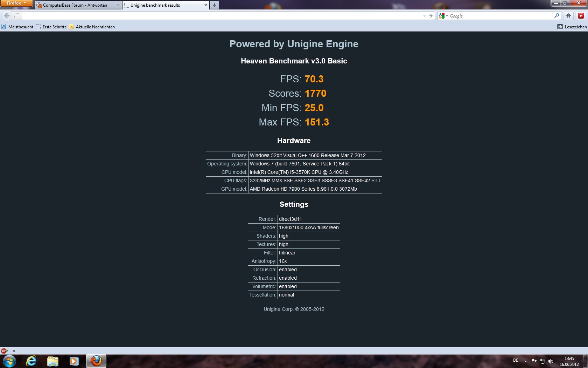Viewport: 588px width, 368px height.
Task: Launch Internet Explorer from the taskbar
Action: 31,361
